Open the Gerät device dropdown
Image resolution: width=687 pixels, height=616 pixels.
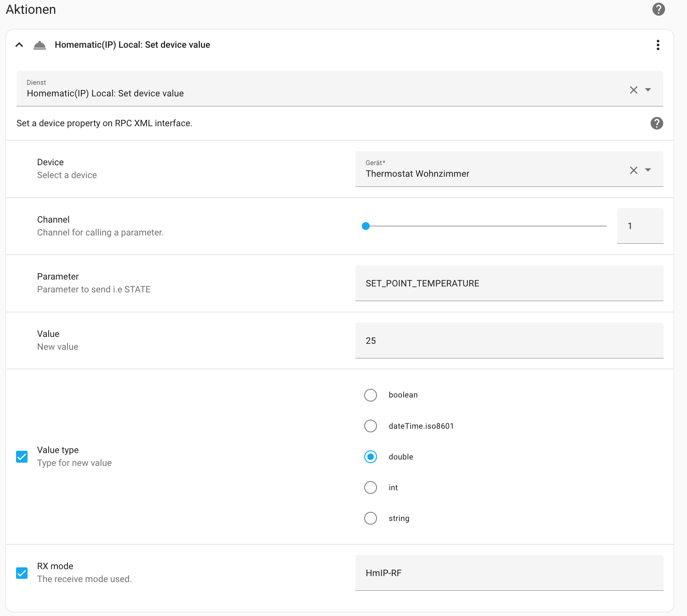pyautogui.click(x=648, y=170)
